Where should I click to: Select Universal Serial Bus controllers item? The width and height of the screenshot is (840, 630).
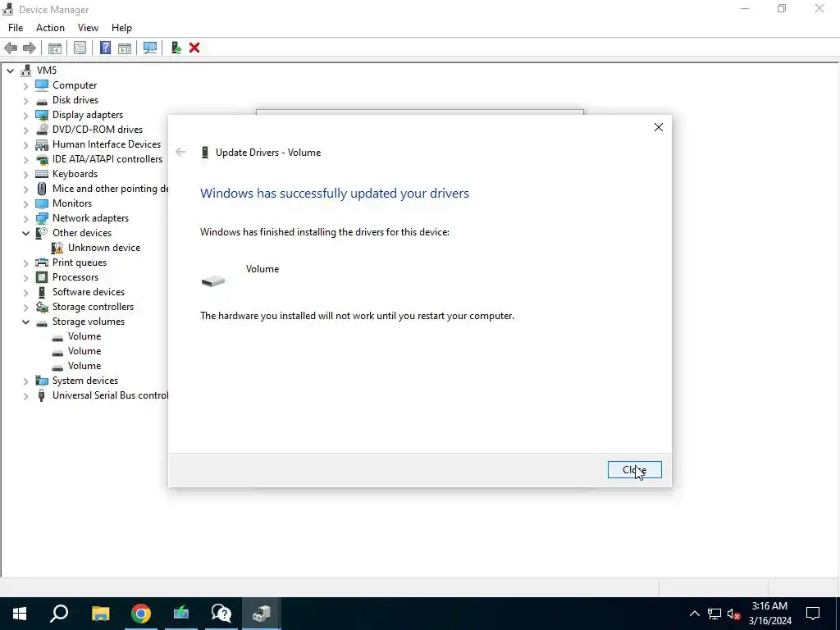point(110,395)
